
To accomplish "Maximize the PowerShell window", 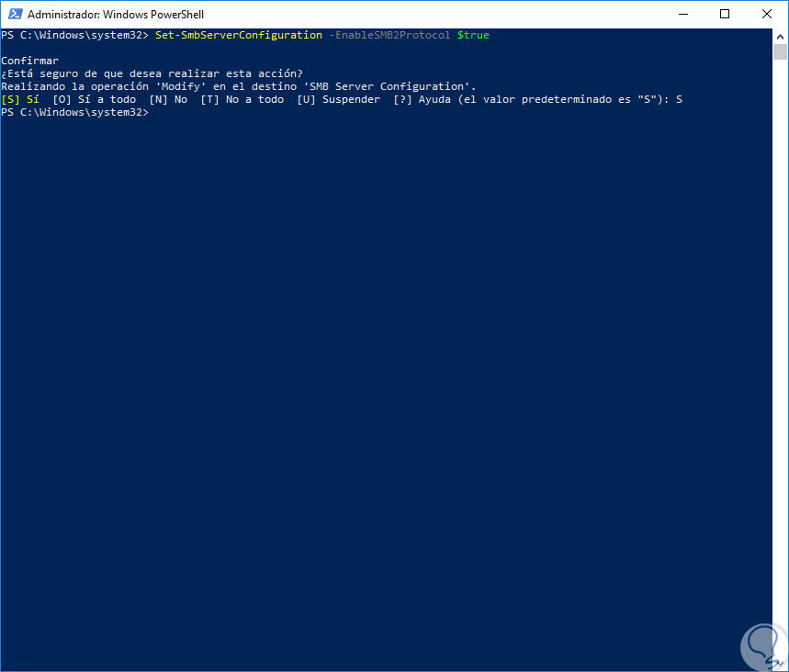I will (x=725, y=15).
